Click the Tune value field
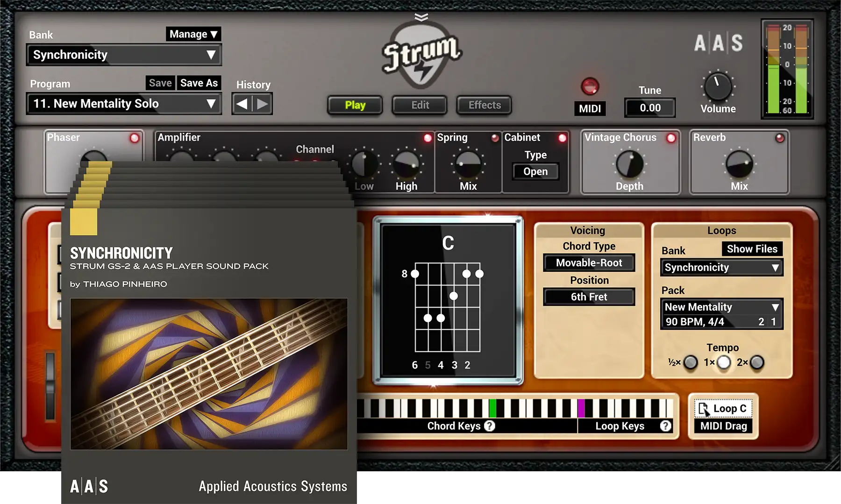This screenshot has width=841, height=504. pos(649,108)
